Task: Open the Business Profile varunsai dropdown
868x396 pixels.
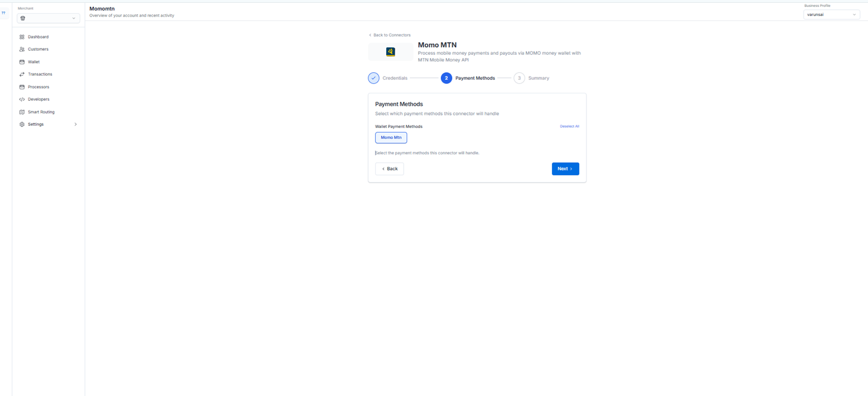Action: [831, 15]
